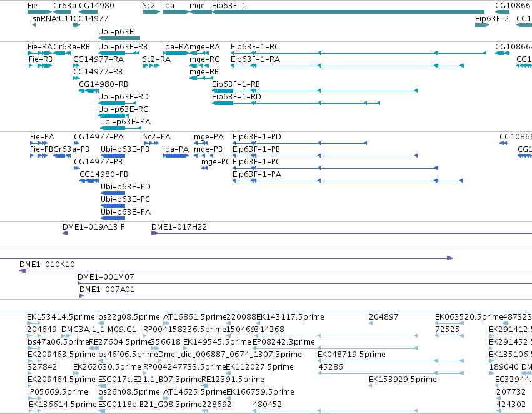Open transcript Fie-RA
This screenshot has width=532, height=414.
(x=40, y=53)
